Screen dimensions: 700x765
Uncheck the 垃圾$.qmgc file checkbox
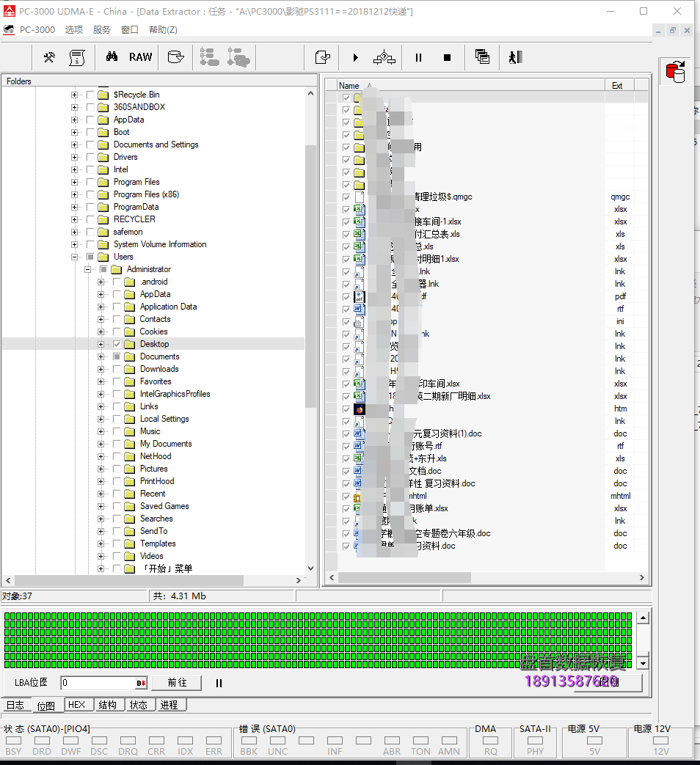tap(346, 197)
